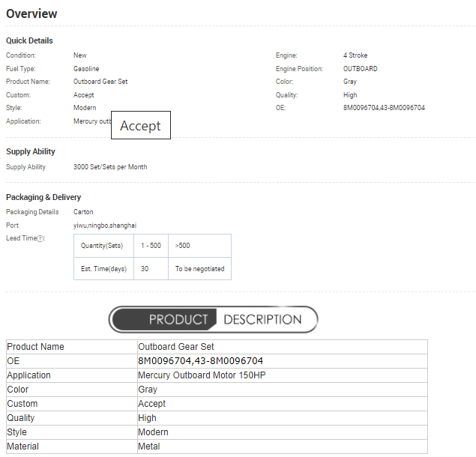The height and width of the screenshot is (457, 476).
Task: Click the OE number value in Quick Details
Action: pos(384,108)
